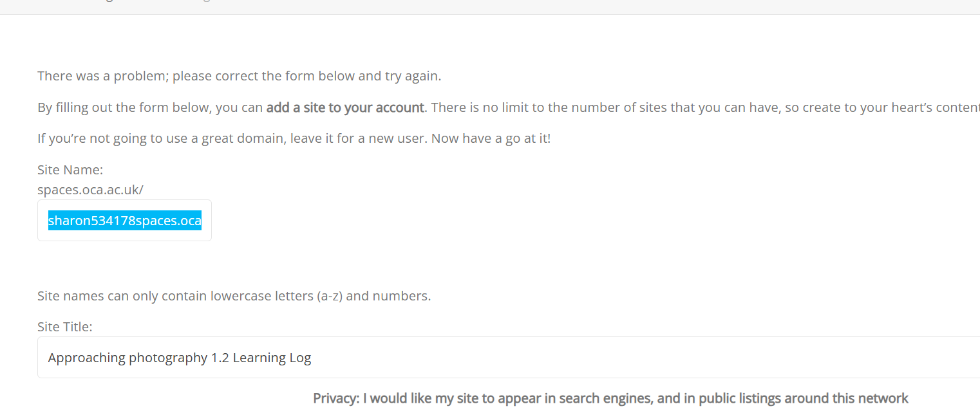Click the Privacy search engines label
The image size is (980, 413).
pos(610,398)
